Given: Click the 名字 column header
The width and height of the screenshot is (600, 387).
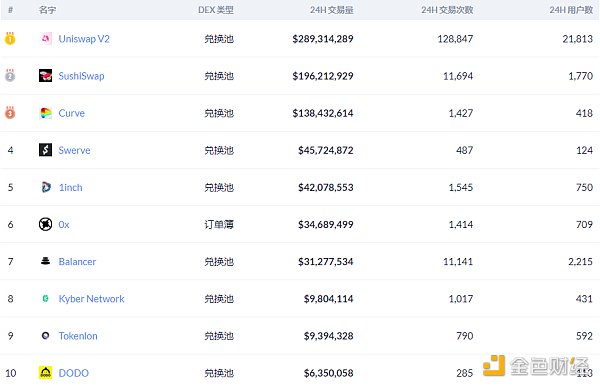Looking at the screenshot, I should pos(47,10).
